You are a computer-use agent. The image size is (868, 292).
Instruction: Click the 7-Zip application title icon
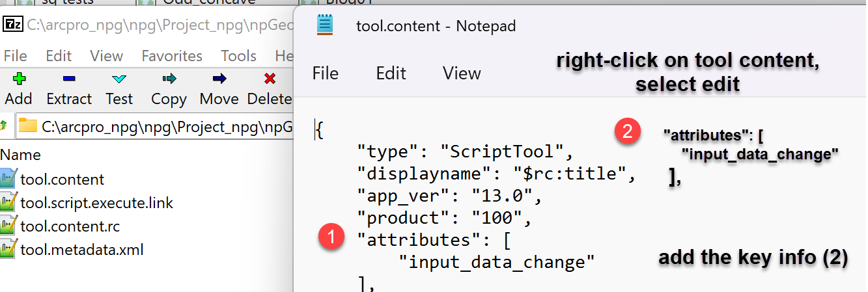click(12, 25)
